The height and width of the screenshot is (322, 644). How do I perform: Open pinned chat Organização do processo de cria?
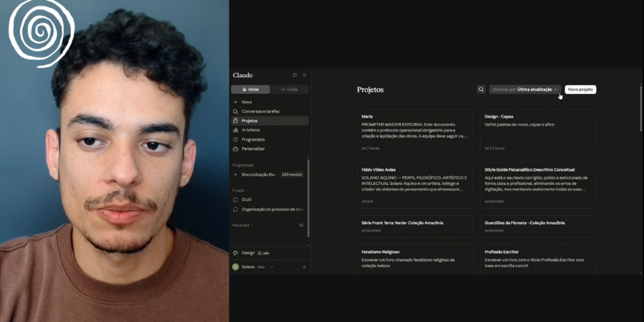269,209
